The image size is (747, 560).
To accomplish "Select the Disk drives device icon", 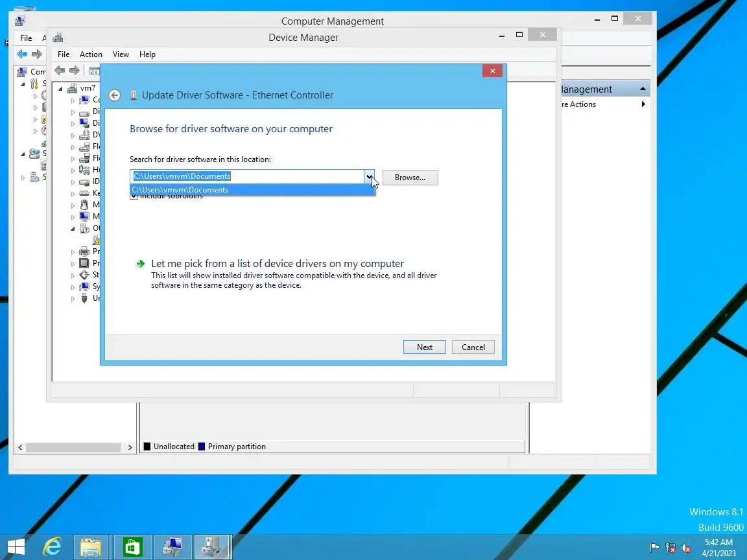I will click(84, 112).
